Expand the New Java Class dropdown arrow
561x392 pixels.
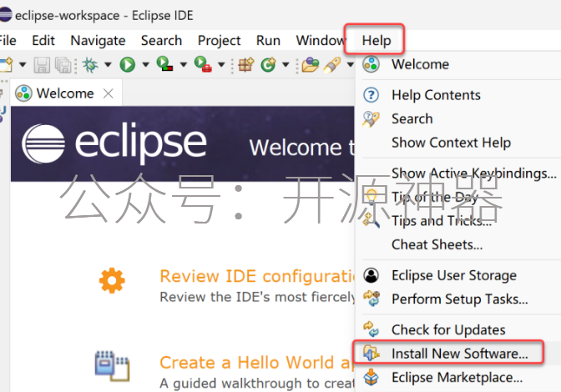286,65
